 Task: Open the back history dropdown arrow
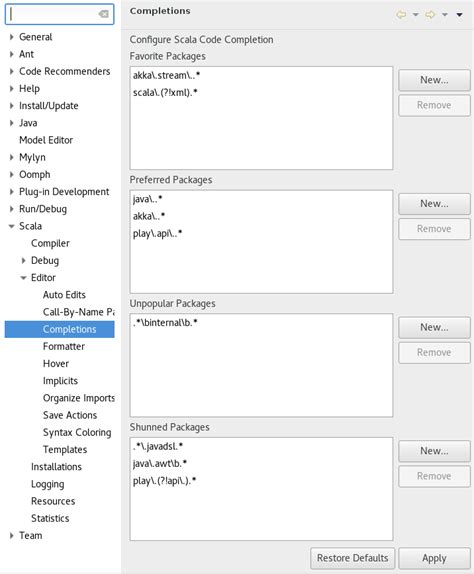pos(415,15)
